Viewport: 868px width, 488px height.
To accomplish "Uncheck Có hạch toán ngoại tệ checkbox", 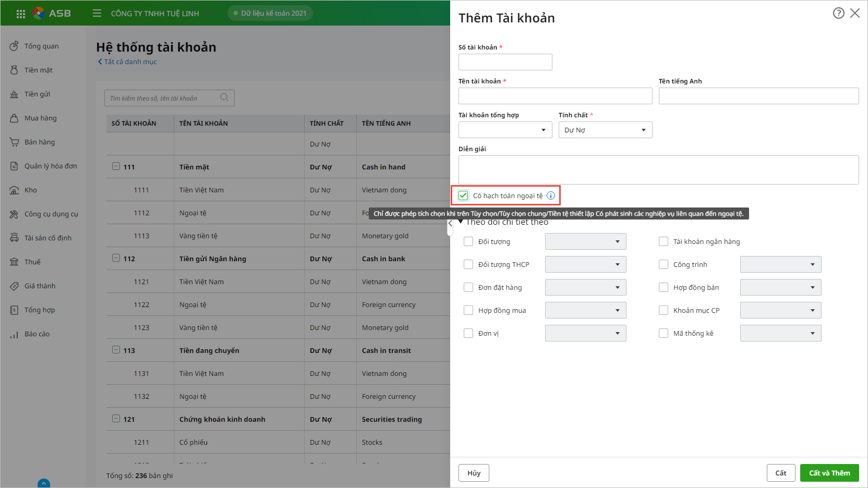I will (x=463, y=196).
